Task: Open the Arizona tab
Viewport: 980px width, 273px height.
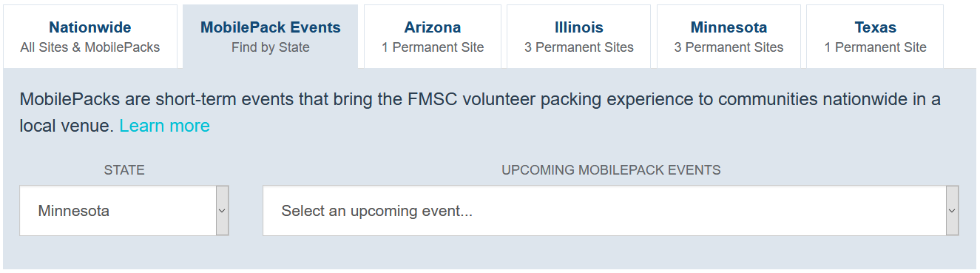Action: point(433,37)
